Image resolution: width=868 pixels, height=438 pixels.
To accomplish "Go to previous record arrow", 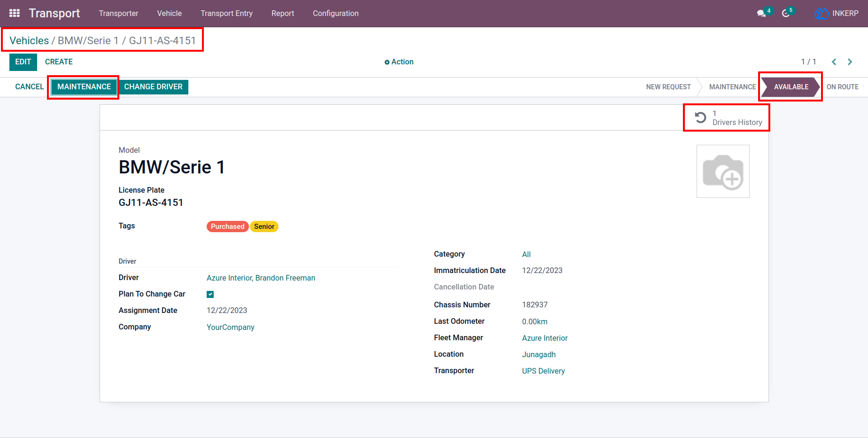I will pyautogui.click(x=834, y=62).
